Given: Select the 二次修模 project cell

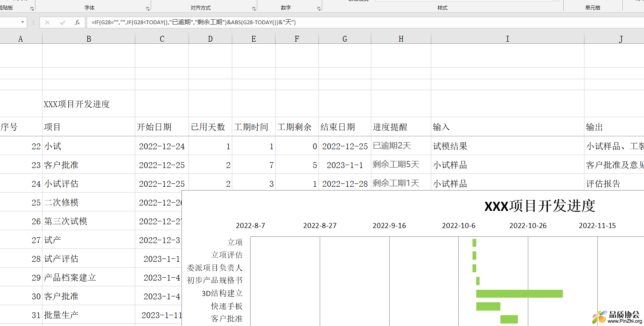Looking at the screenshot, I should pyautogui.click(x=89, y=202).
